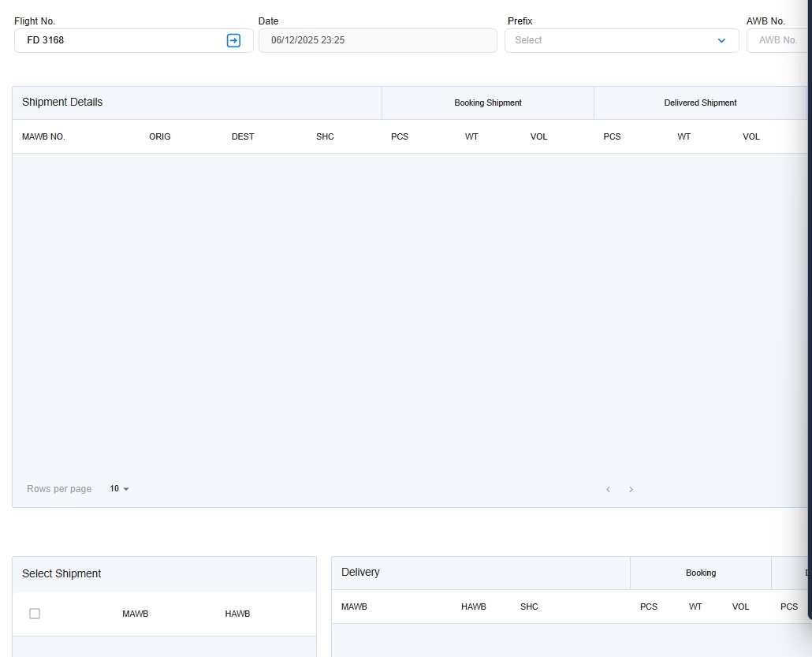Screen dimensions: 812x657
Task: Click the Delivered Shipment group header
Action: 700,103
